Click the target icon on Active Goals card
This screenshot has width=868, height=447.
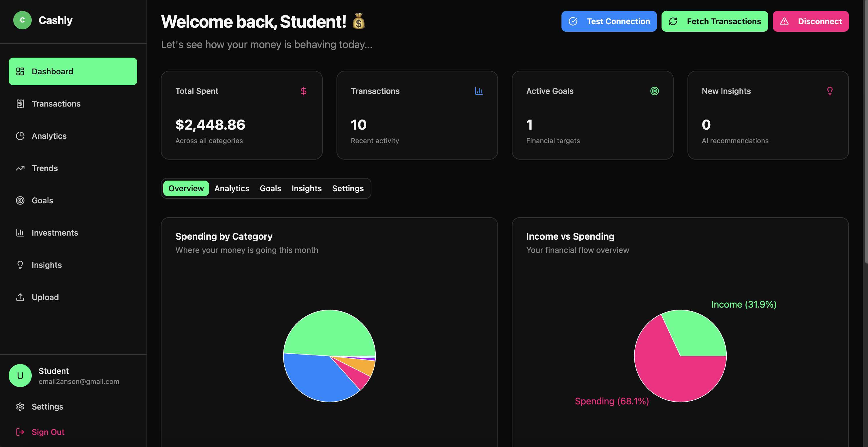click(x=654, y=91)
